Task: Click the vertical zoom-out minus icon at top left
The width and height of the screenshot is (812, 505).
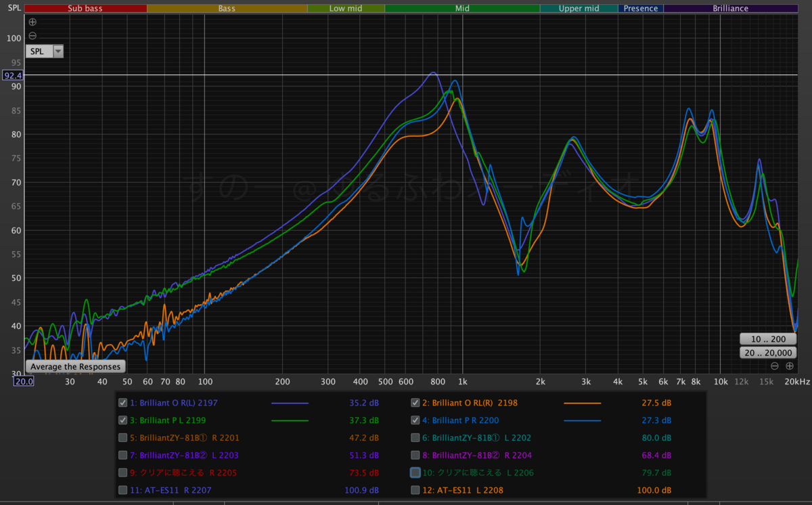Action: point(32,36)
